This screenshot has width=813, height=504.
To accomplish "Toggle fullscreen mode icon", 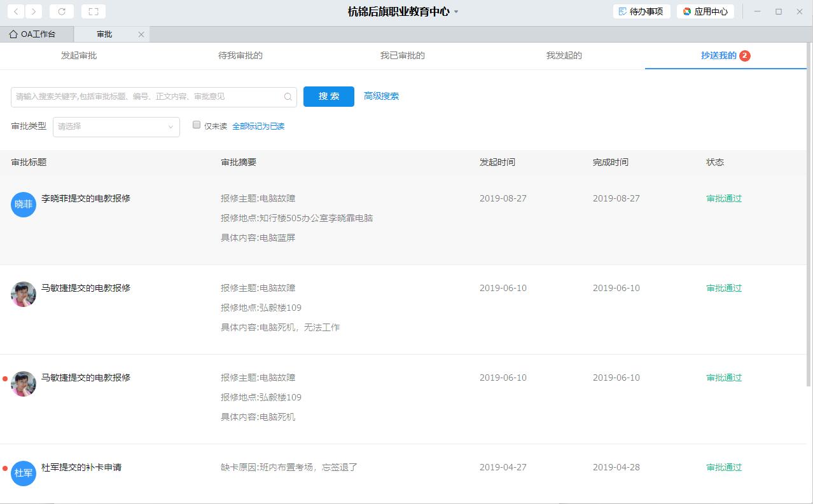I will [94, 11].
